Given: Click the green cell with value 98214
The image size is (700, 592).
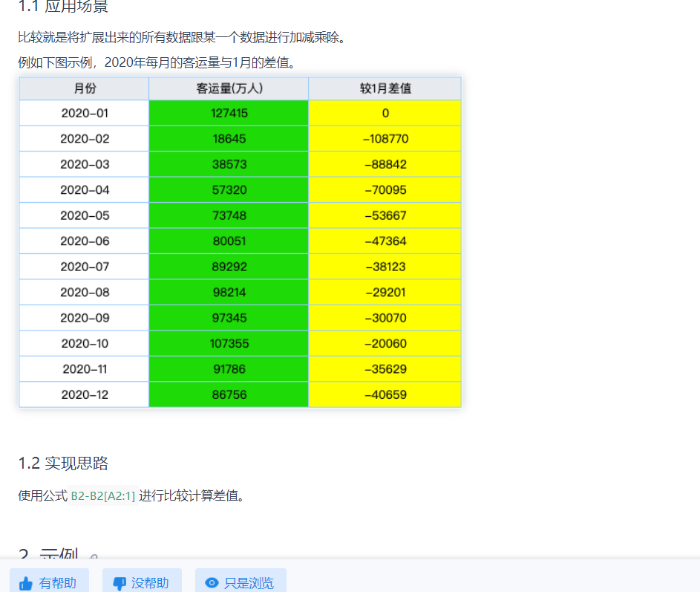Looking at the screenshot, I should point(229,292).
